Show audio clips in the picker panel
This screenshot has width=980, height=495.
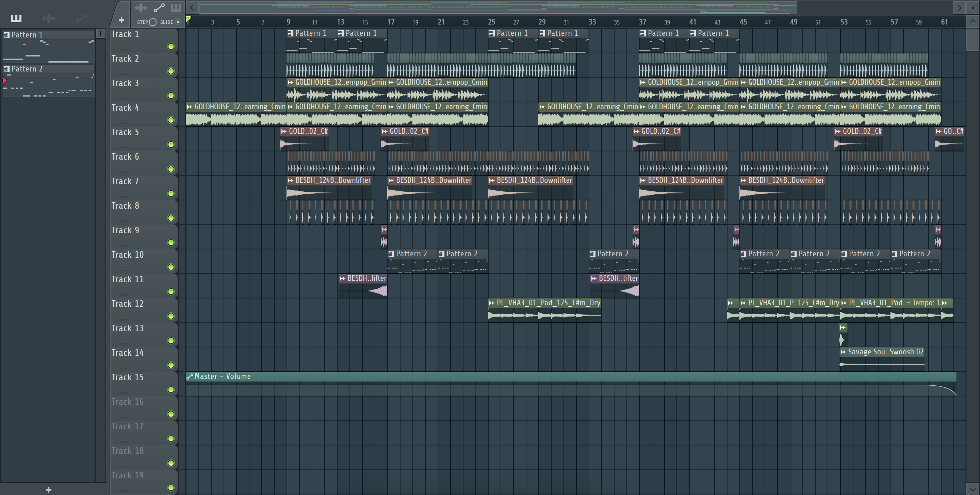[x=49, y=18]
